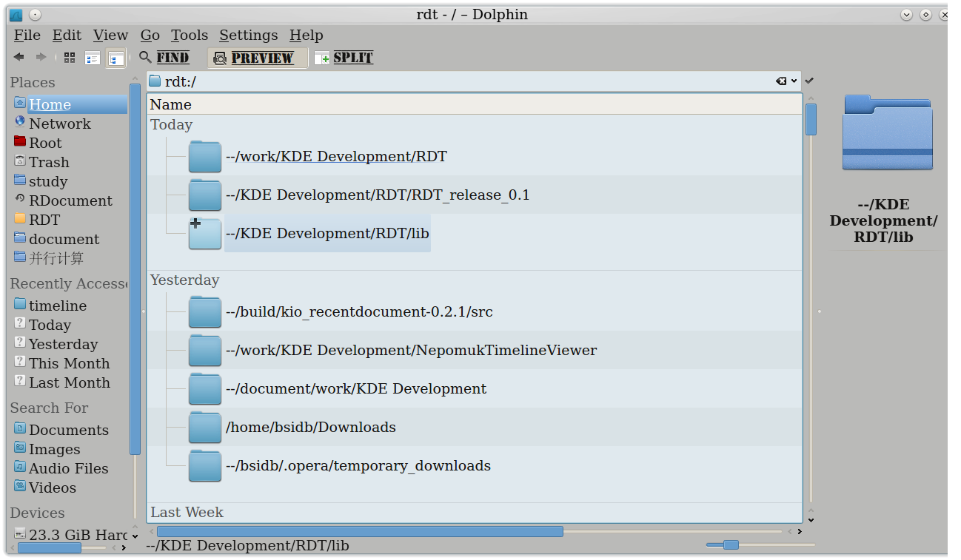Open the Help menu
This screenshot has width=961, height=560.
click(306, 36)
